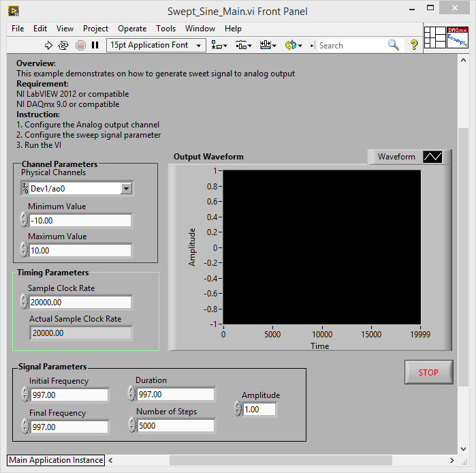
Task: Click the vertical scrollbar down arrow
Action: pos(463,448)
